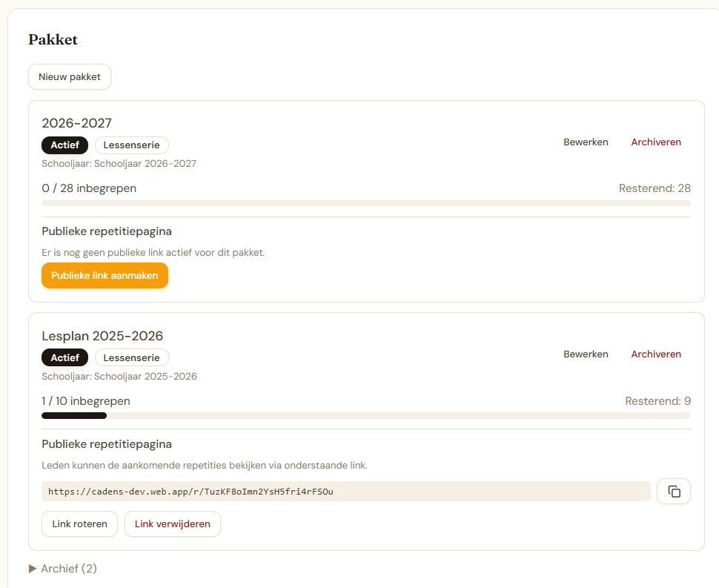Open Bewerken for Lesplan 2025-2026

[x=586, y=354]
